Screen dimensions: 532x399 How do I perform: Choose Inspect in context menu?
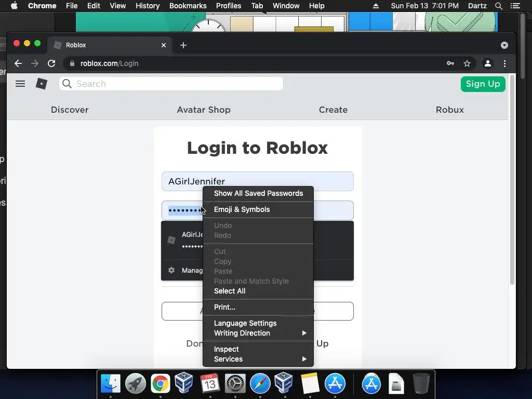point(258,349)
